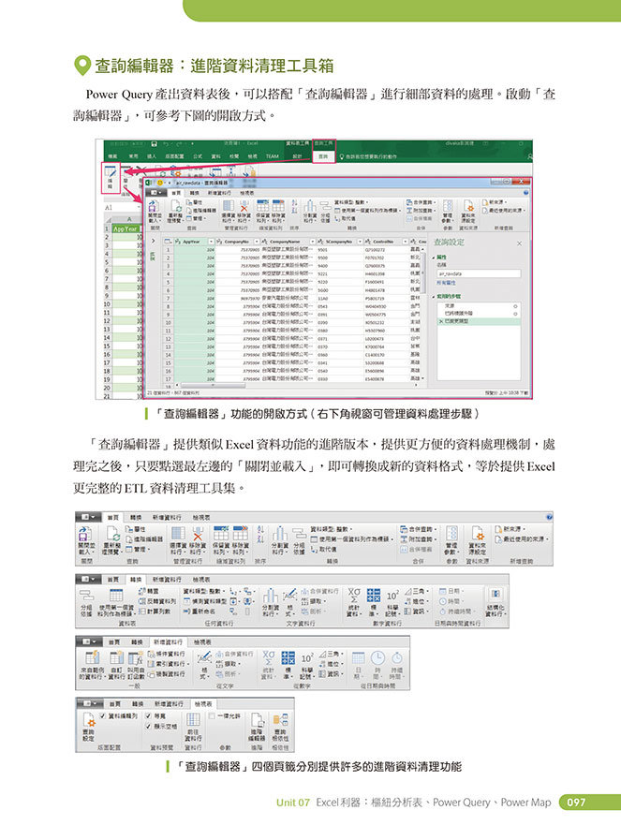Open CompanyName column filter dropdown in Query Editor
621x840 pixels.
click(x=313, y=242)
